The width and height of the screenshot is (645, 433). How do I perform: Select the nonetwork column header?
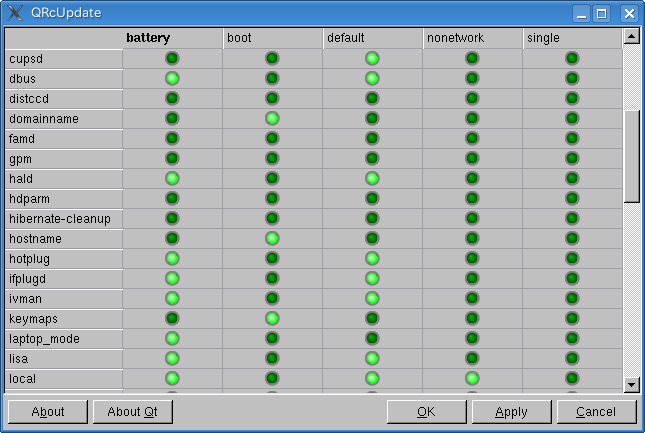[x=472, y=38]
